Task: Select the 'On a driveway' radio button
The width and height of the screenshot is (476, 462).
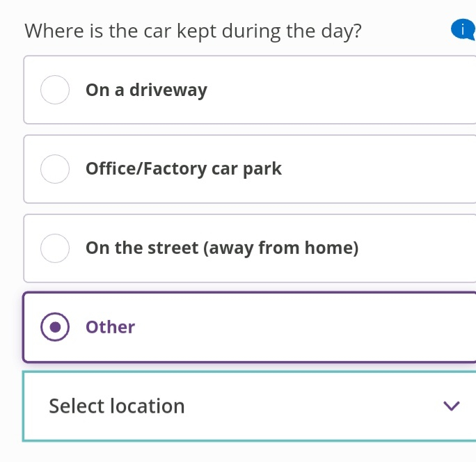Action: (x=55, y=90)
